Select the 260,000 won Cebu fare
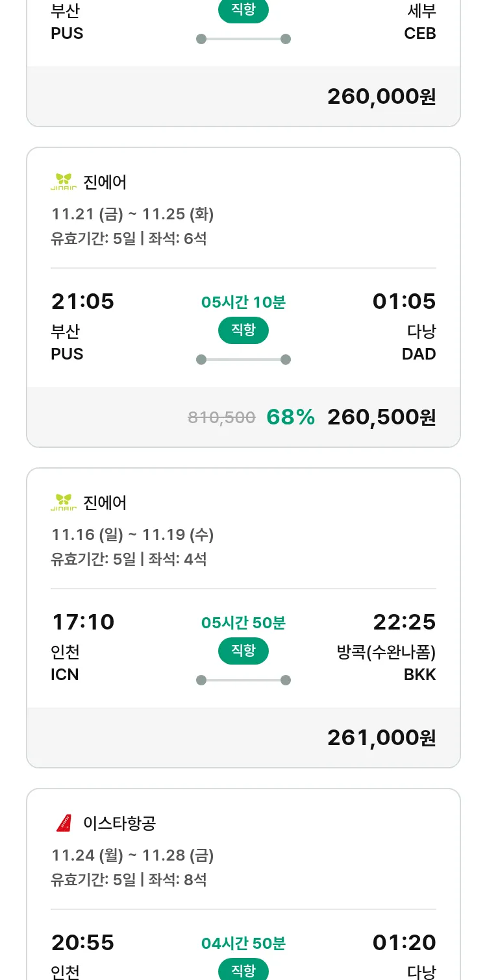 pos(381,97)
